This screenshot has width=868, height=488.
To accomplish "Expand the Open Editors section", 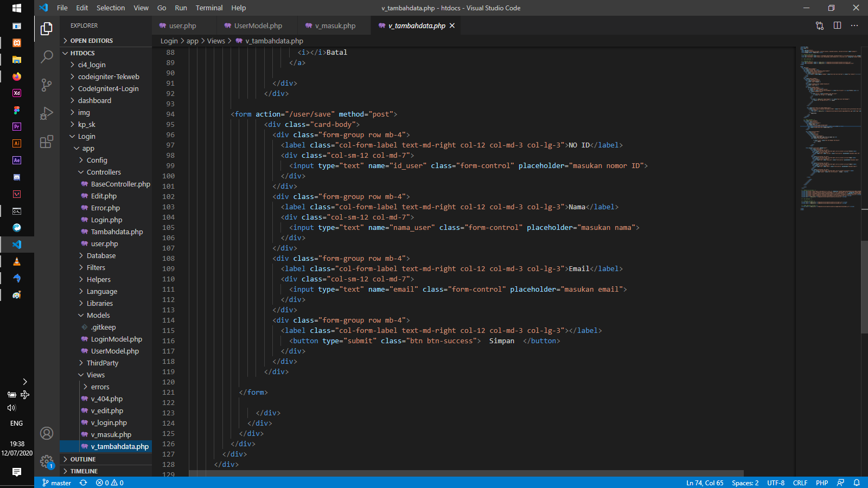I will click(106, 41).
